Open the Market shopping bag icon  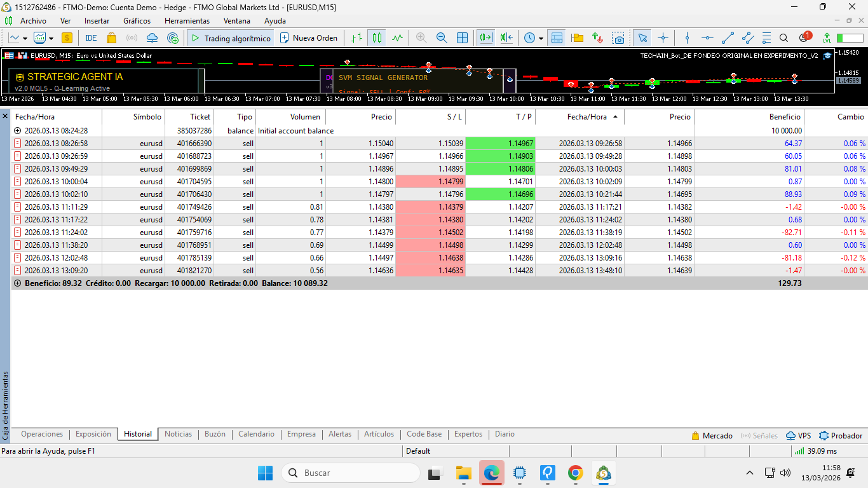112,38
